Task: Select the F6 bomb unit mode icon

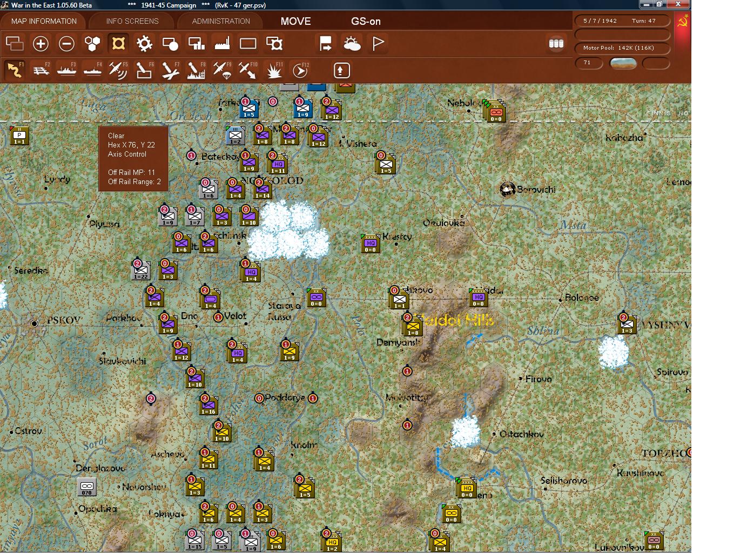Action: (x=144, y=70)
